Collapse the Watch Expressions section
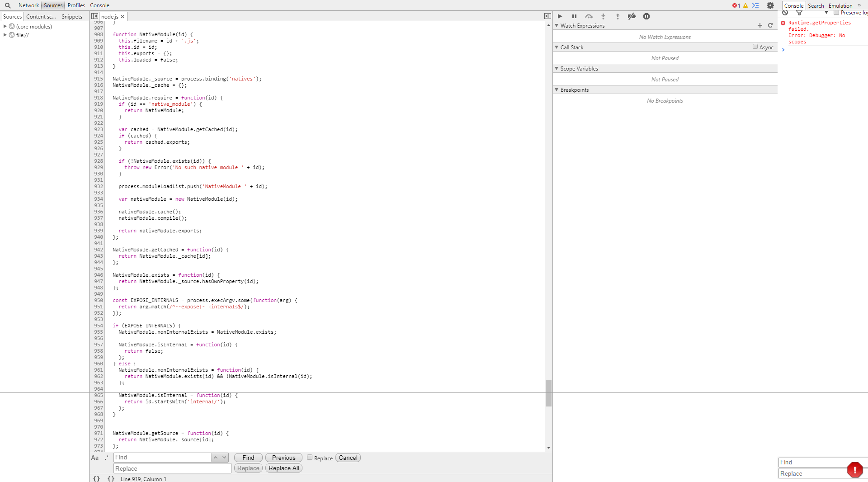Image resolution: width=868 pixels, height=482 pixels. (x=557, y=26)
